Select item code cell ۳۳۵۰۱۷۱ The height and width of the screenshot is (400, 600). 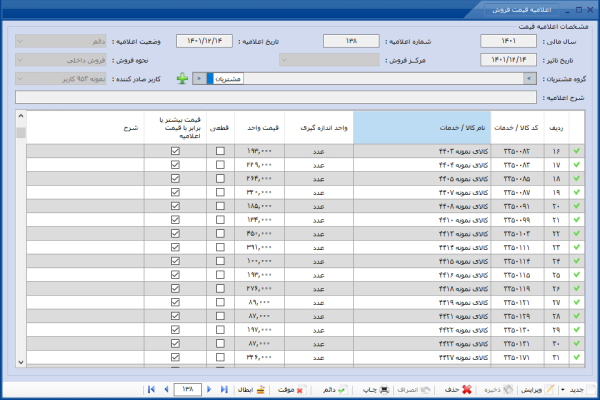coord(517,357)
